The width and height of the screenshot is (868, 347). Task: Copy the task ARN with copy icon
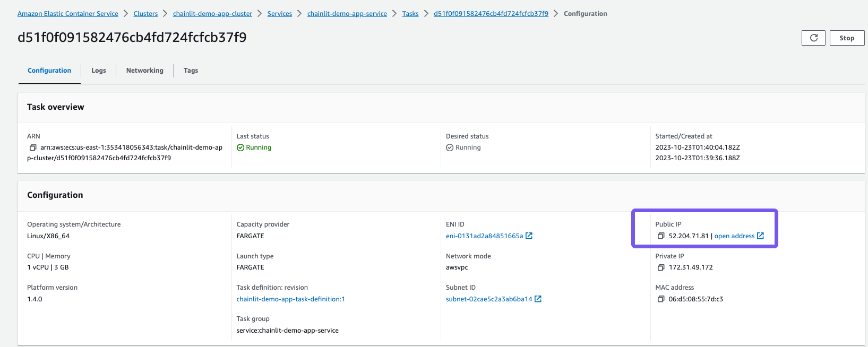[33, 148]
